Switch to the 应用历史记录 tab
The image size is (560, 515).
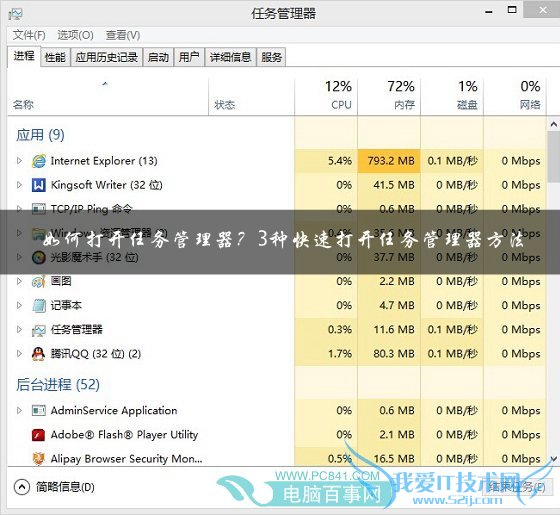pos(106,57)
